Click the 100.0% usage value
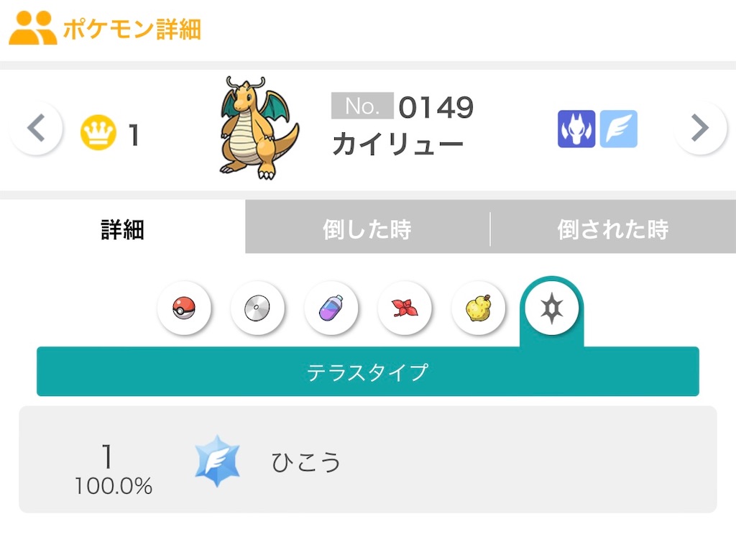Viewport: 736px width, 560px height. coord(112,486)
